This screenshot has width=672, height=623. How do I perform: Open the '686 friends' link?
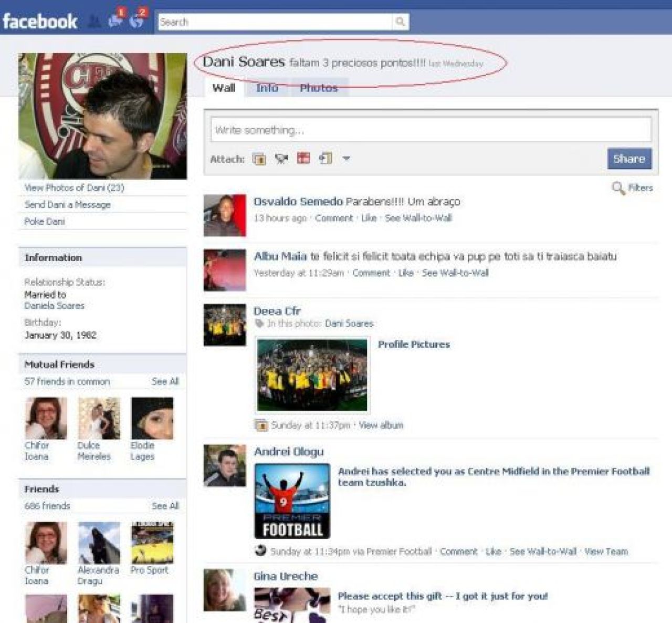47,506
